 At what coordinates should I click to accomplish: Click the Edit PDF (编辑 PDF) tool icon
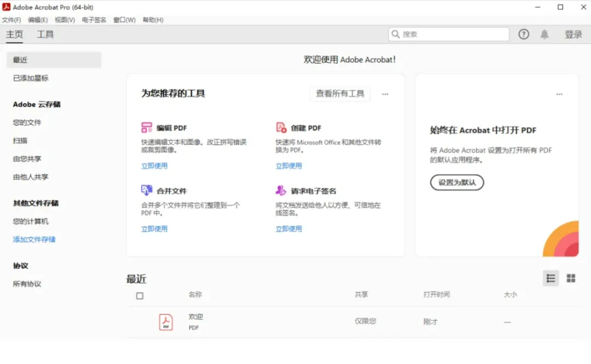click(x=147, y=128)
